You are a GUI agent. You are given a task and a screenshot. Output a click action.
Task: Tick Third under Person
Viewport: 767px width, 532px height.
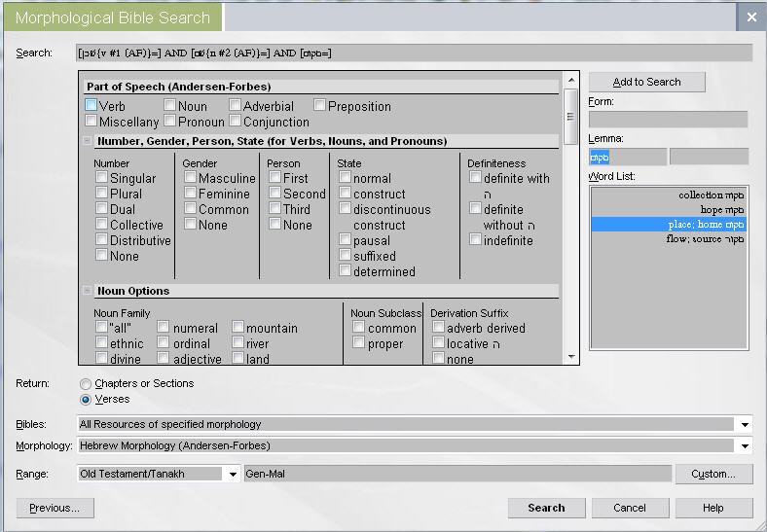pos(274,208)
